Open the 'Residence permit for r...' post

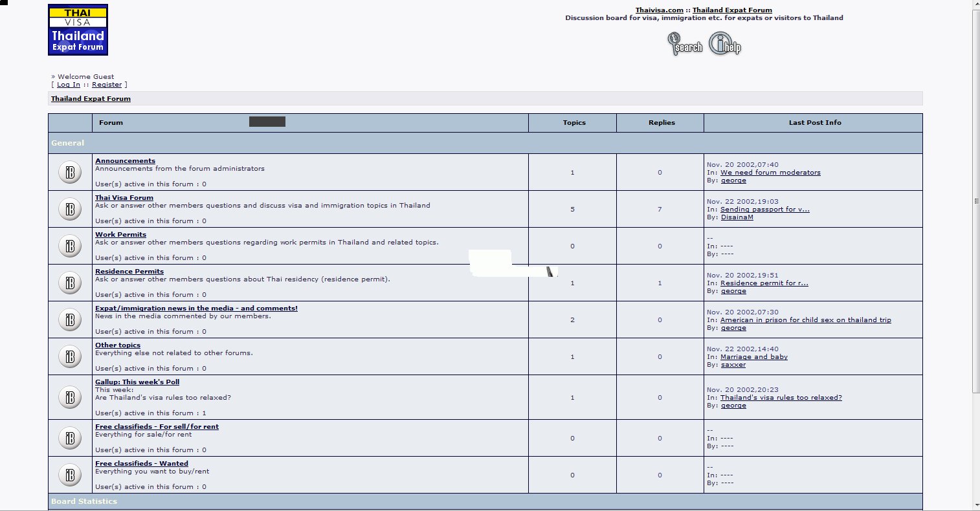[764, 283]
